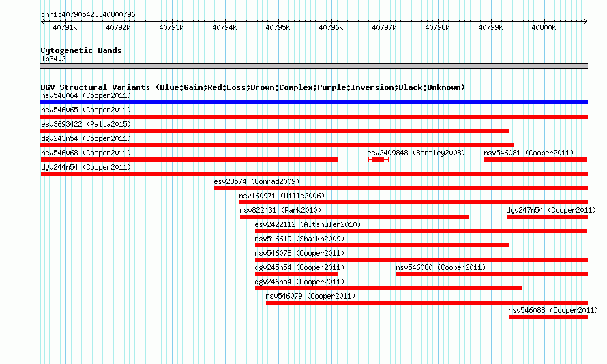
Task: Select the esv2422112 (Altshuler2010) label
Action: [308, 224]
